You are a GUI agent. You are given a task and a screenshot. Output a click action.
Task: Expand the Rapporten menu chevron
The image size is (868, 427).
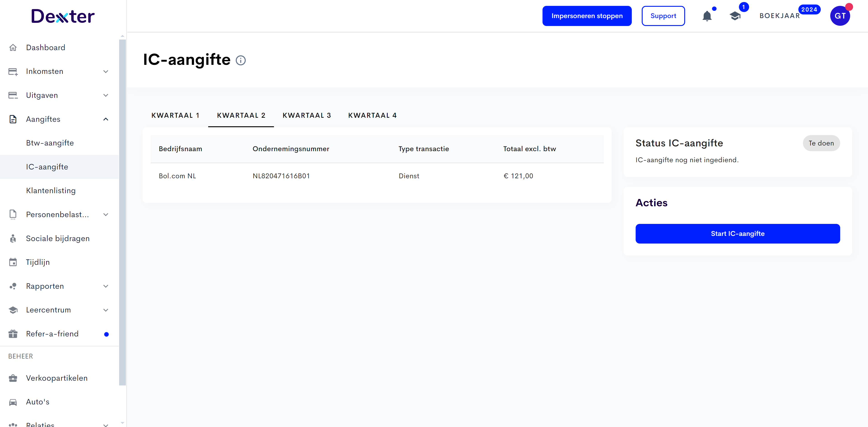[106, 286]
